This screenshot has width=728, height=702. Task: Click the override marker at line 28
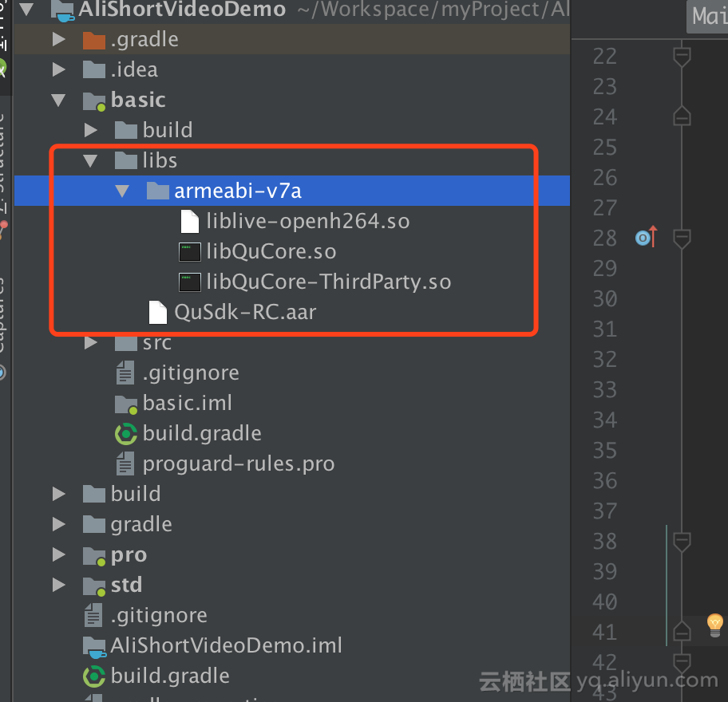(647, 238)
